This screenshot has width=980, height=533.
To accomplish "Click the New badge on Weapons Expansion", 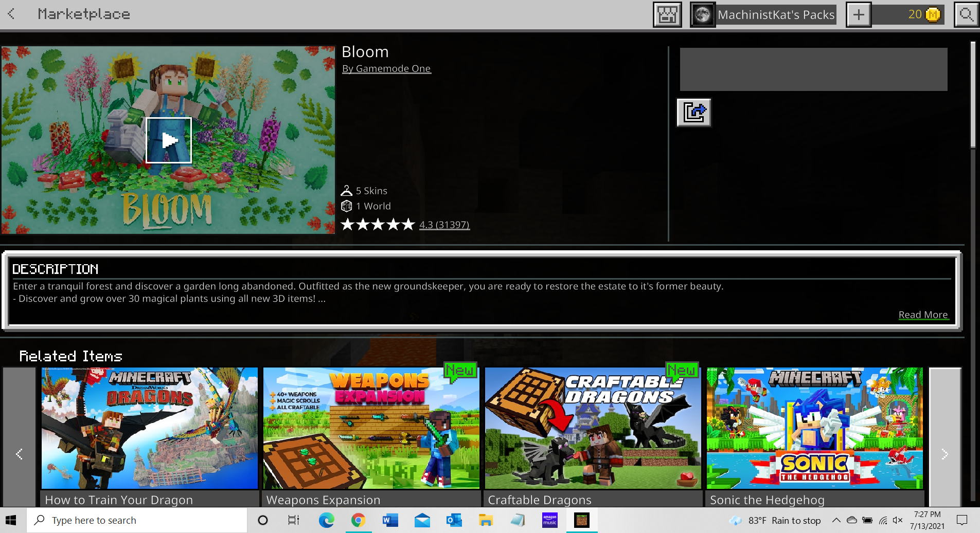I will point(460,371).
